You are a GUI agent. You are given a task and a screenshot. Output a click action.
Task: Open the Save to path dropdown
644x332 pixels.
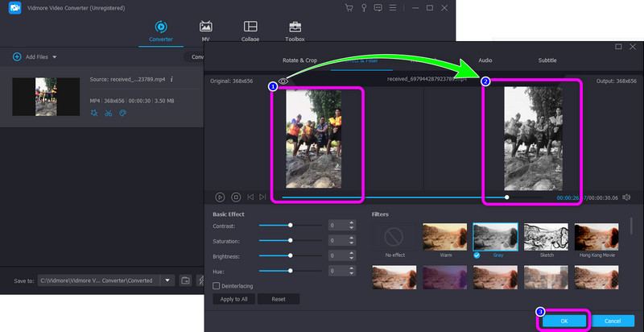coord(167,280)
